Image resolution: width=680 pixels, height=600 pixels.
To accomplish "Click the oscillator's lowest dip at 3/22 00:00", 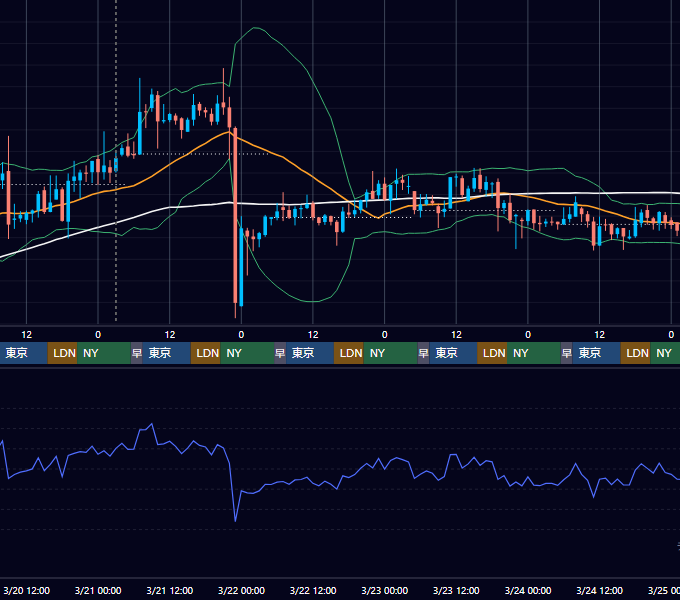I will pos(235,520).
